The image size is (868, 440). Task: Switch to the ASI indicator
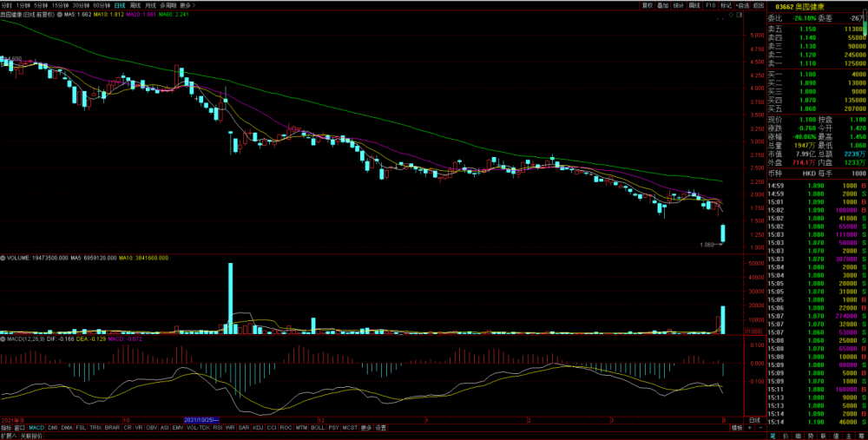click(165, 428)
